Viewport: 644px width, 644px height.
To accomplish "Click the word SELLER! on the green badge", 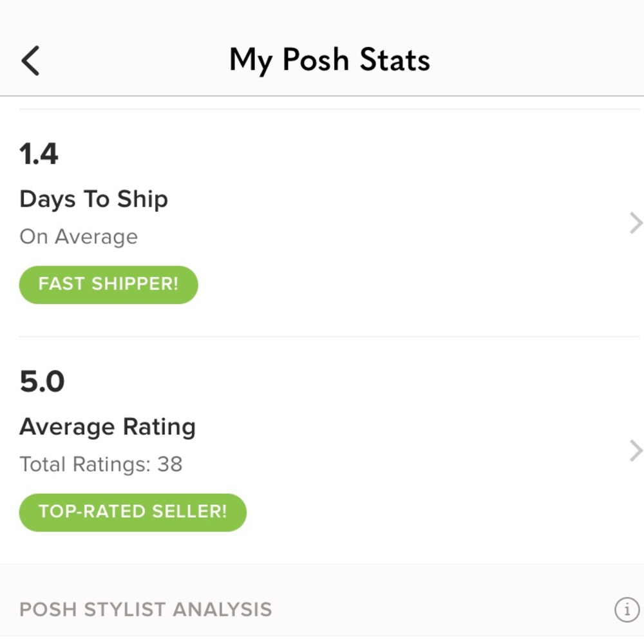I will coord(189,512).
